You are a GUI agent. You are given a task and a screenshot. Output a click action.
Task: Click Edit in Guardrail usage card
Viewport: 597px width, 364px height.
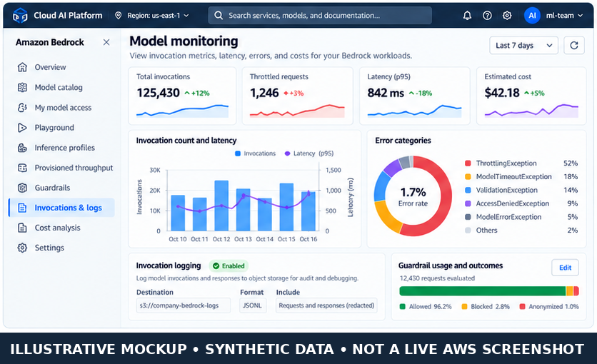pos(565,268)
